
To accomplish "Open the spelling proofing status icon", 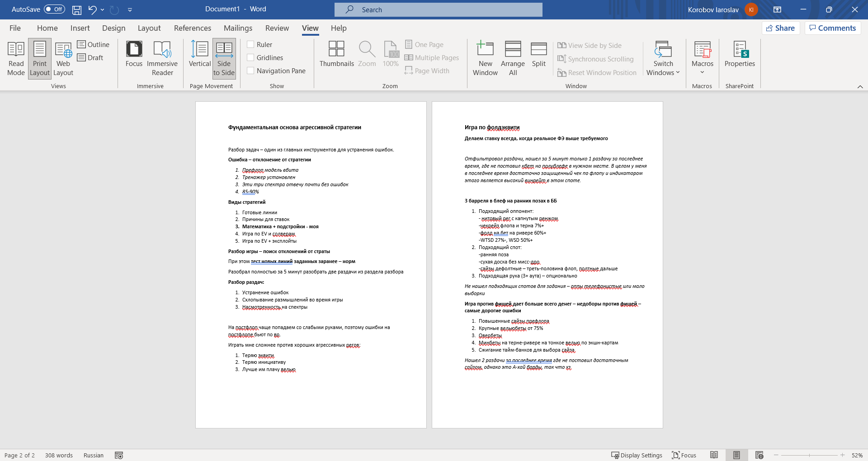I will [x=119, y=455].
